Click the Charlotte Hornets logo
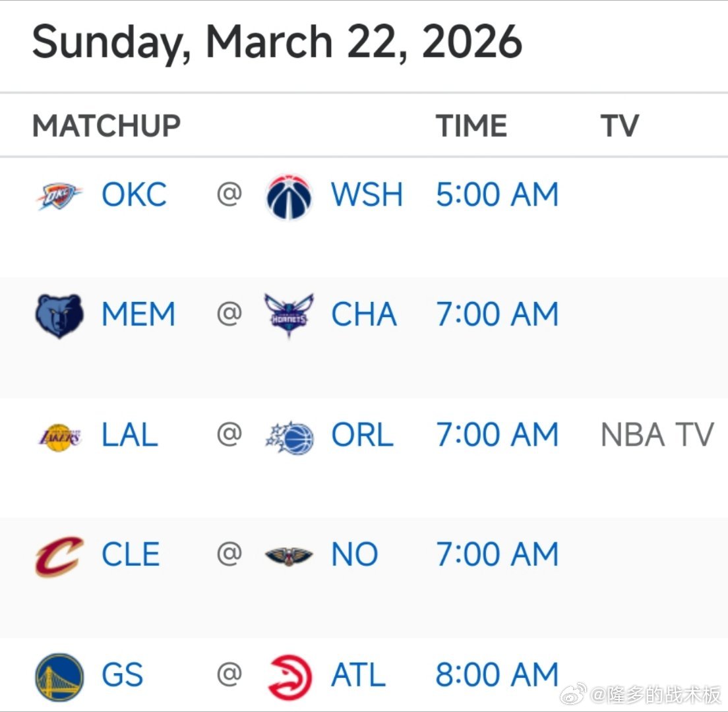 [x=289, y=316]
